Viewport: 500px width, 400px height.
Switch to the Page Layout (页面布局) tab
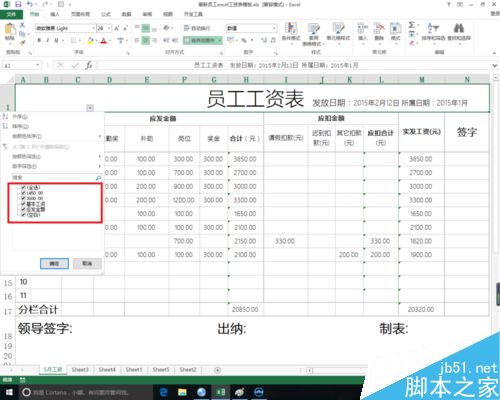(x=80, y=14)
